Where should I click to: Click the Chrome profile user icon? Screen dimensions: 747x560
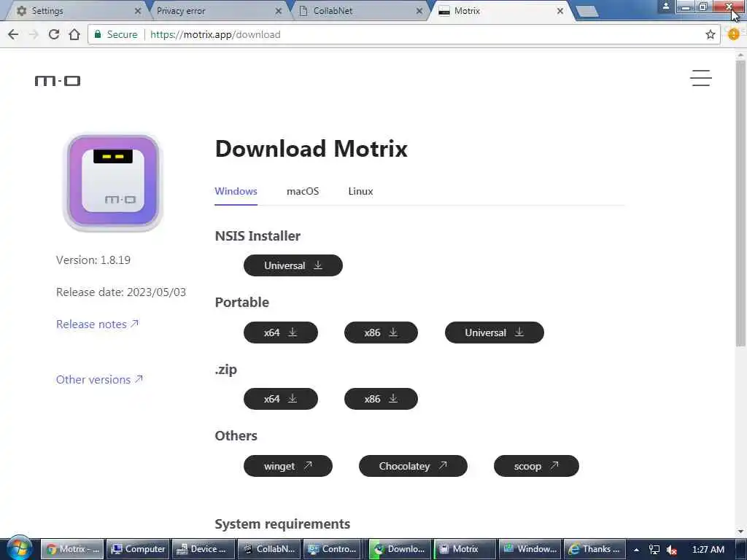[x=666, y=6]
